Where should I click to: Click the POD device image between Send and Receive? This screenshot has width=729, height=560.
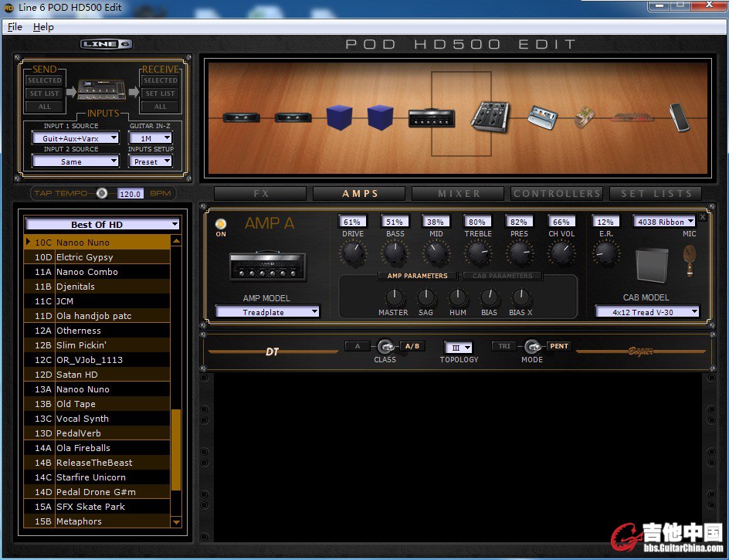[102, 90]
